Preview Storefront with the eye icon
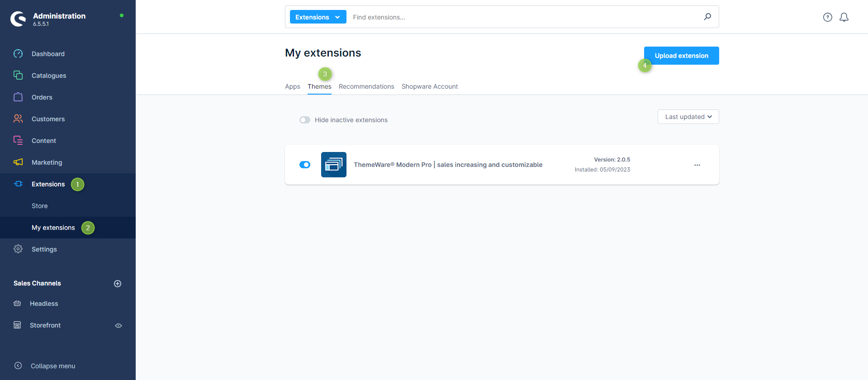This screenshot has height=380, width=868. click(x=119, y=326)
